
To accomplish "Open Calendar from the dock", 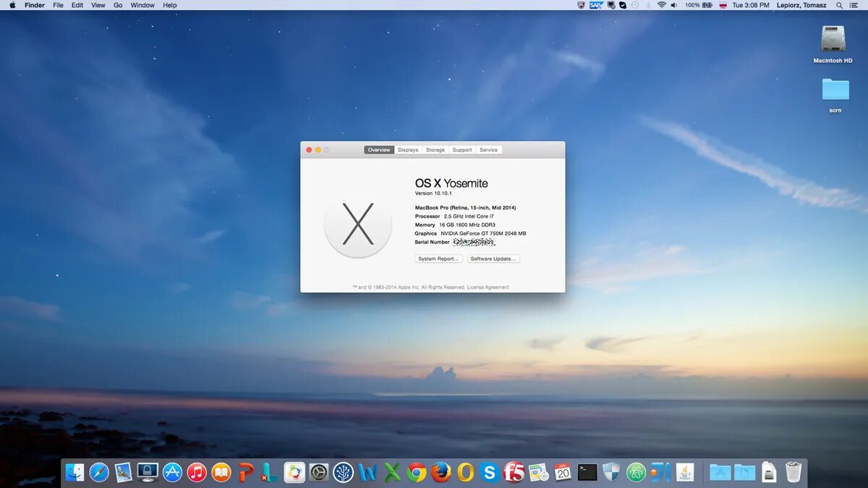I will pyautogui.click(x=563, y=473).
